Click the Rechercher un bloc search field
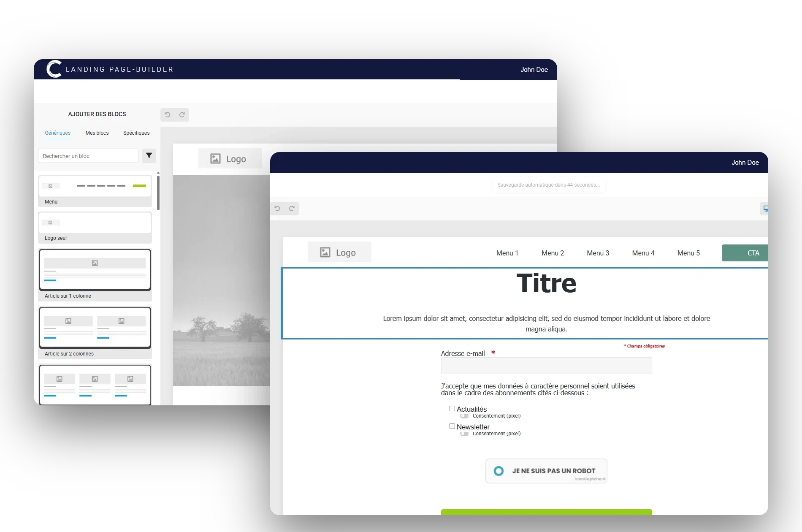Screen dimensions: 802x532 (x=88, y=156)
